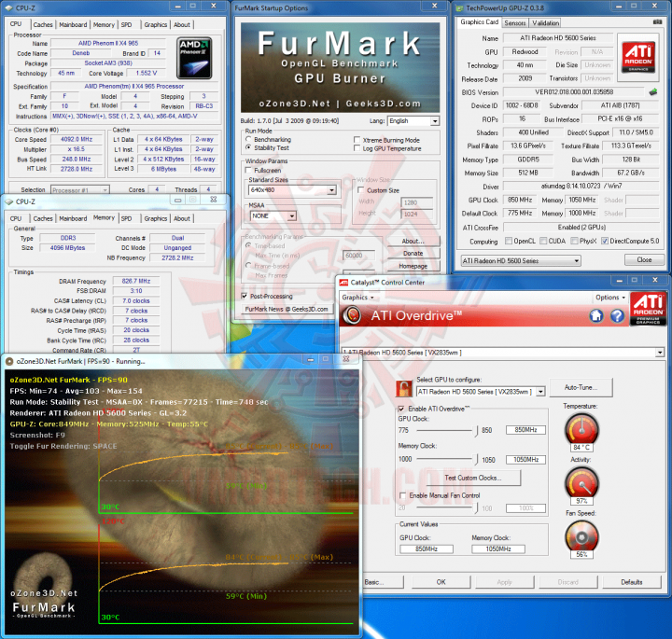Screen dimensions: 672x639
Task: Adjust the GPU Clock slider handle
Action: (476, 430)
